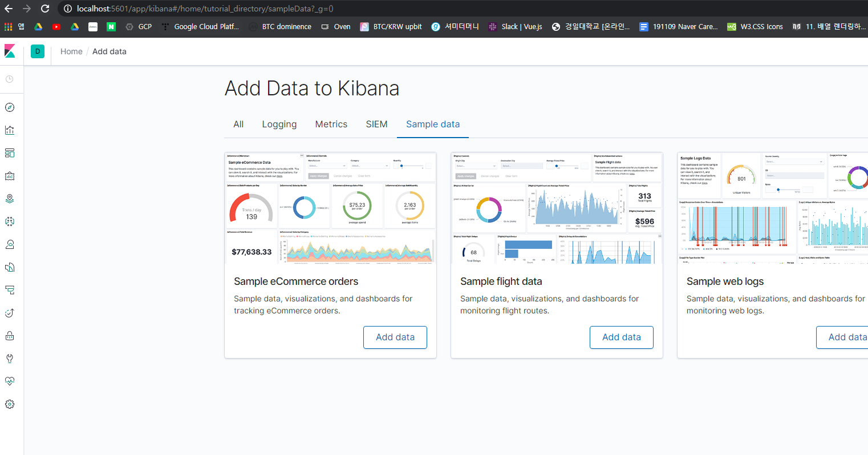Reload the page with refresh icon
Screen dimensions: 868x455
click(x=45, y=9)
